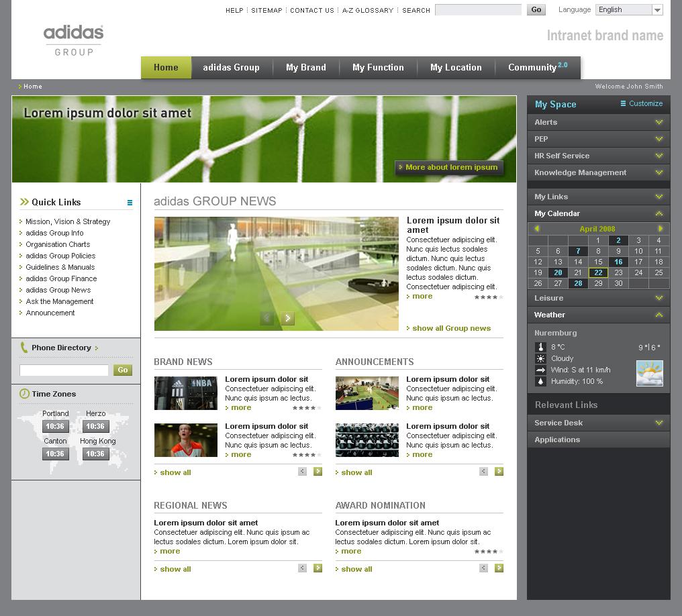Click More about lorem ipsum banner button
Image resolution: width=682 pixels, height=616 pixels.
(x=449, y=167)
